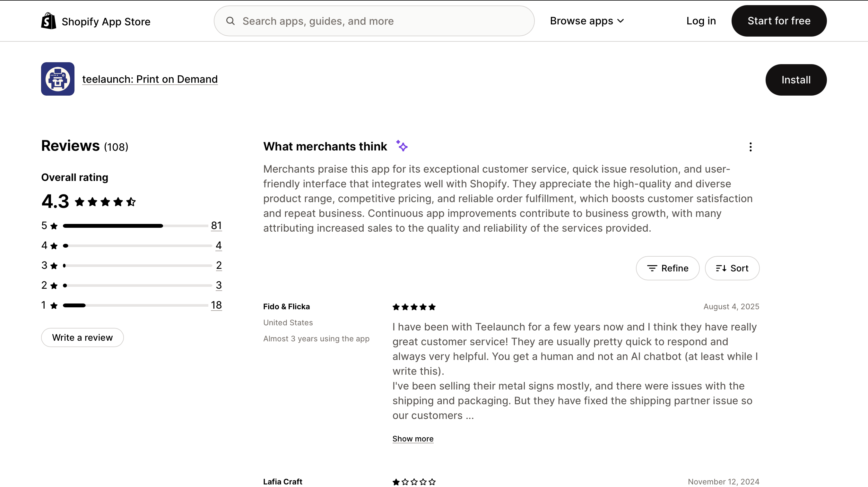The image size is (868, 487).
Task: Open the three-dot menu beside merchant summary
Action: point(751,147)
